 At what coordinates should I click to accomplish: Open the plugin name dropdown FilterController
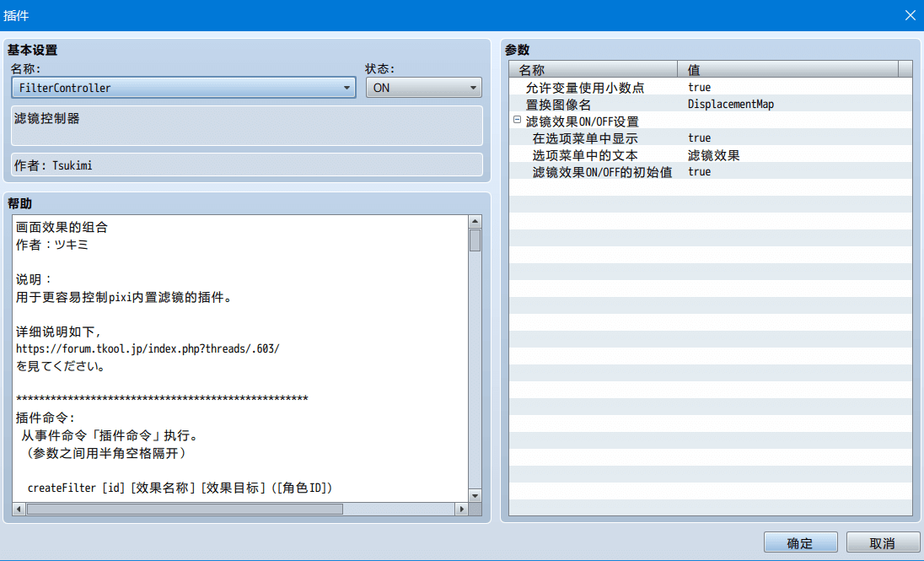click(x=183, y=88)
